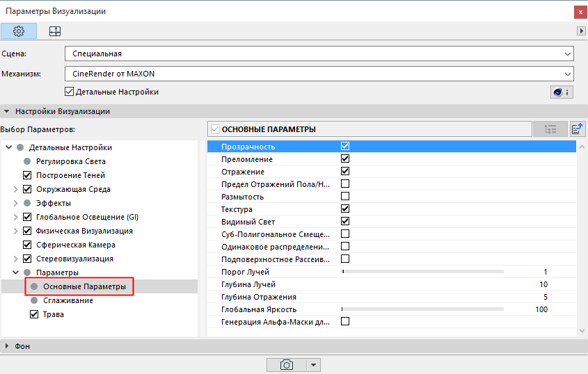Viewport: 588px width, 374px height.
Task: Toggle Стереовизуализация checkbox
Action: (x=27, y=259)
